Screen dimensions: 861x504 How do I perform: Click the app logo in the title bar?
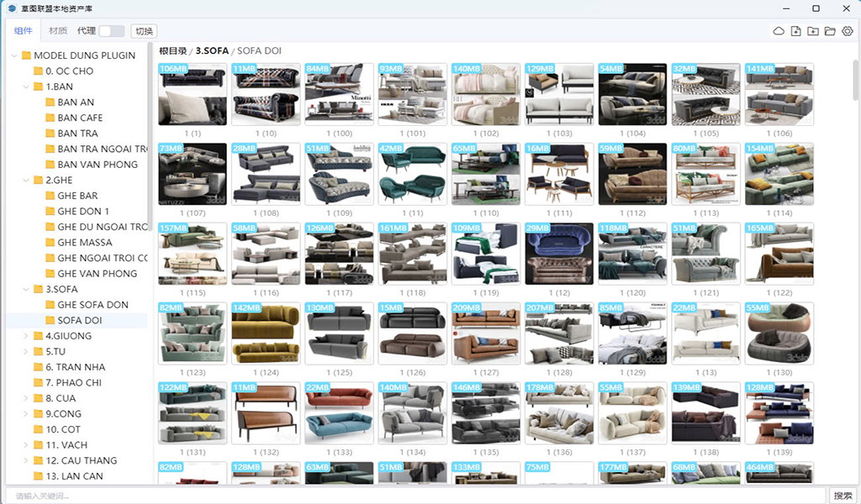(12, 8)
